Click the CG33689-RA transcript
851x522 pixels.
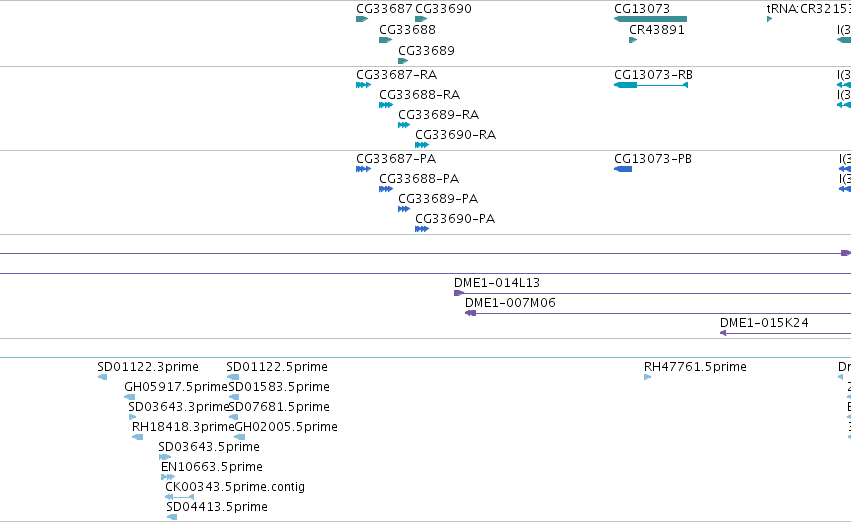point(404,125)
